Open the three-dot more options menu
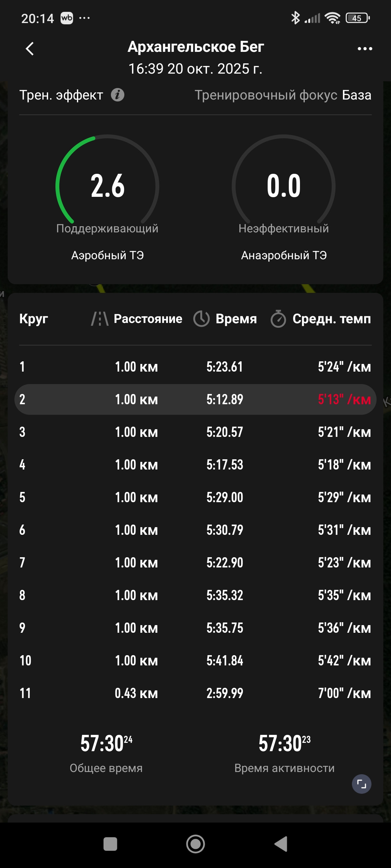 [x=365, y=49]
